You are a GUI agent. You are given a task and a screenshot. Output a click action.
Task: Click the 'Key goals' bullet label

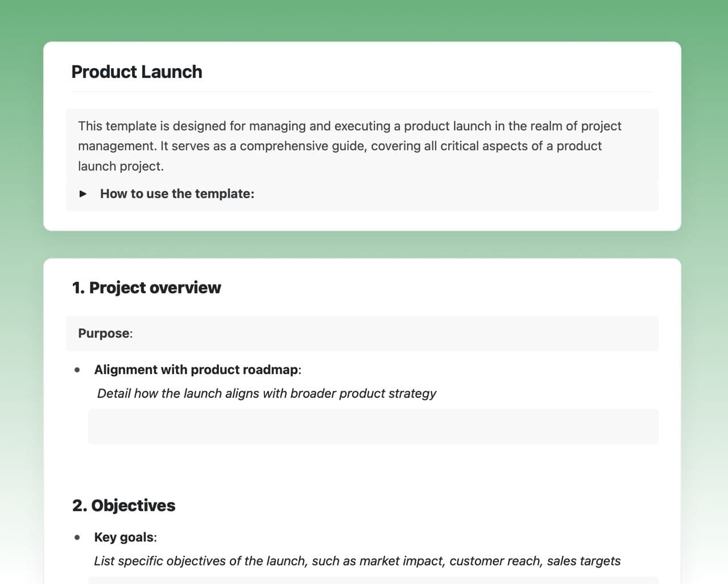tap(124, 537)
